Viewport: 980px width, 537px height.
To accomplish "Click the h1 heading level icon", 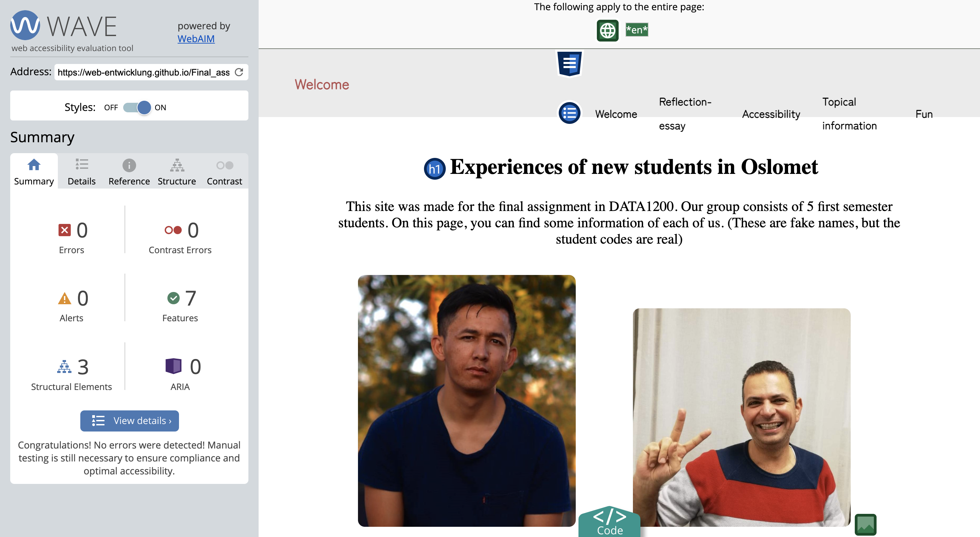I will click(x=435, y=168).
